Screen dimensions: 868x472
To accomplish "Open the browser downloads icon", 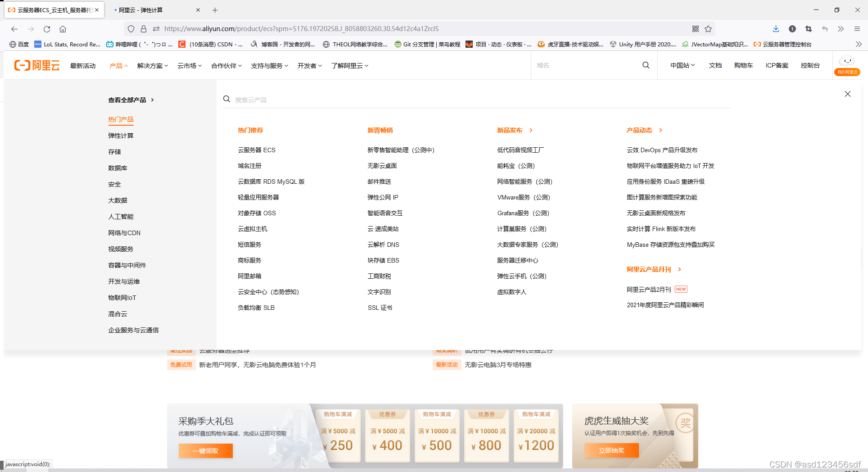I will click(776, 28).
